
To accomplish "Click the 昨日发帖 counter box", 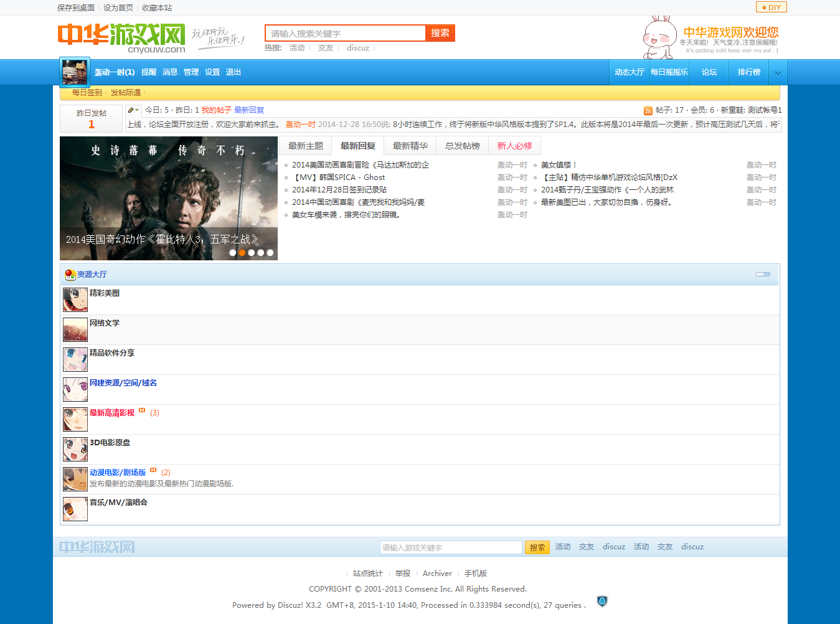I will tap(92, 119).
